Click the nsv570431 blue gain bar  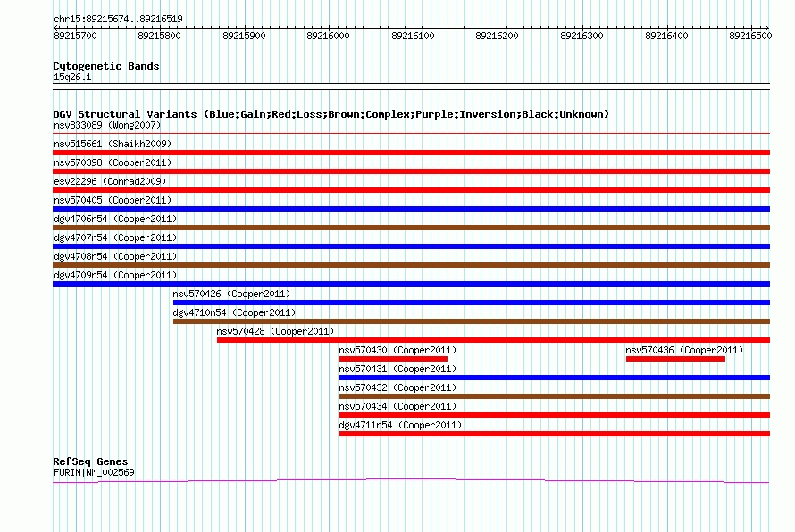coord(555,378)
